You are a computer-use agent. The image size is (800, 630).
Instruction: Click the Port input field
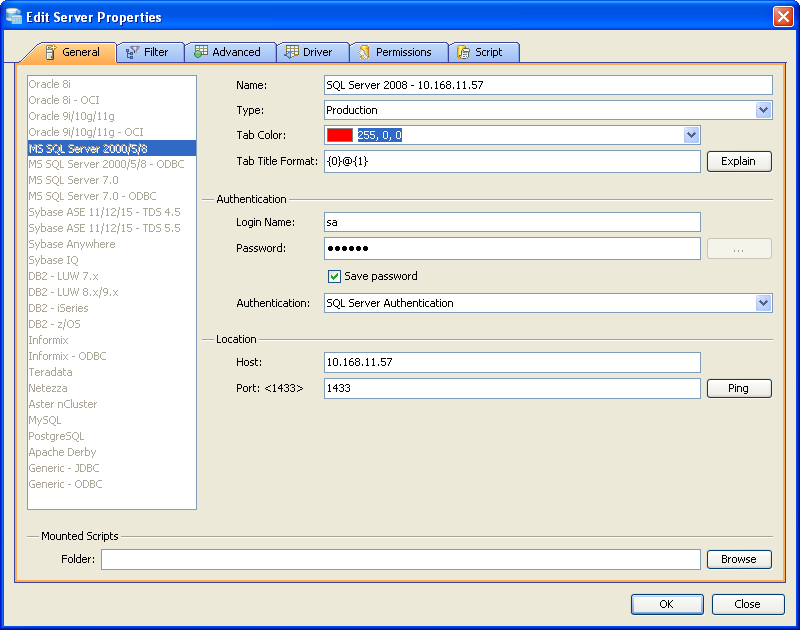[512, 388]
